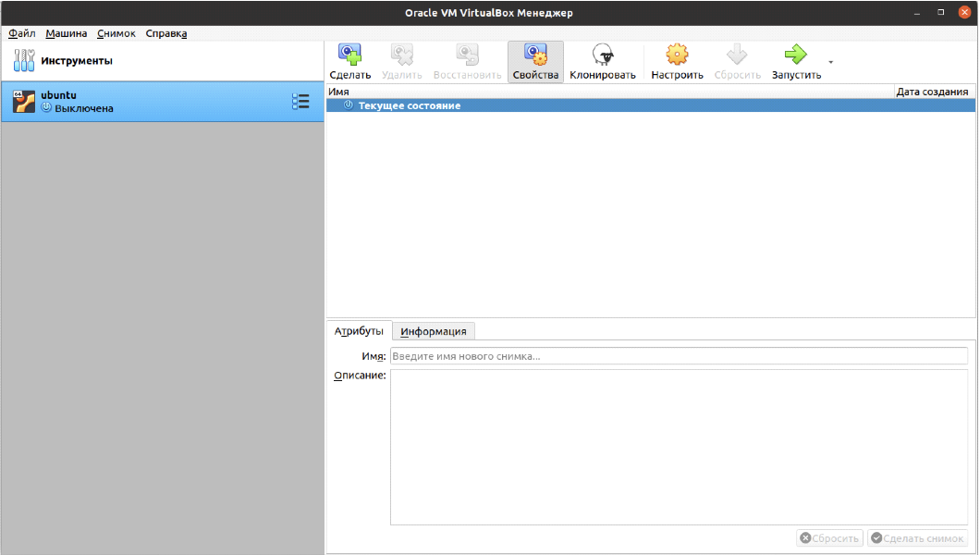Toggle the Свойства snapshot properties button
The width and height of the screenshot is (980, 555).
tap(535, 62)
